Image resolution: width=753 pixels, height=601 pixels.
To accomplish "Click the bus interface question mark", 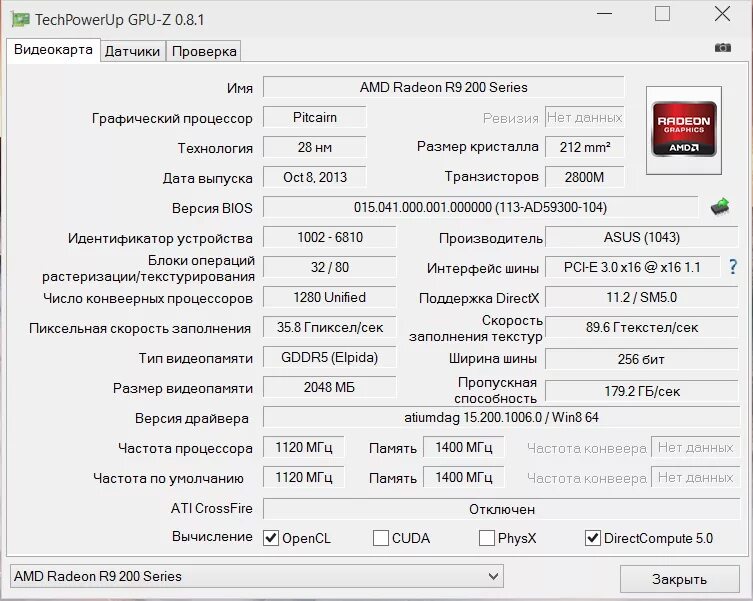I will click(733, 267).
